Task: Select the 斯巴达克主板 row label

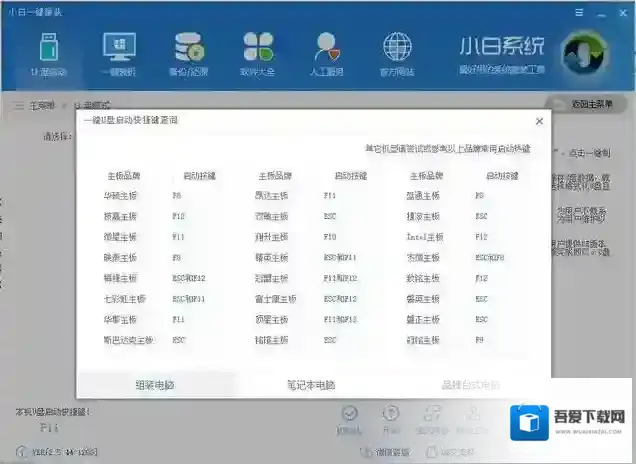Action: click(x=128, y=340)
